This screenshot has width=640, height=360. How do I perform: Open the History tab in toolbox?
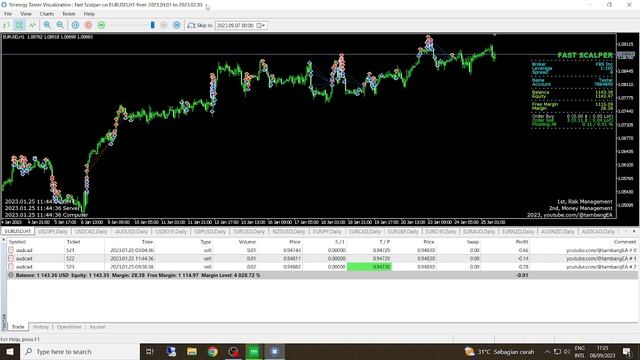pyautogui.click(x=40, y=327)
